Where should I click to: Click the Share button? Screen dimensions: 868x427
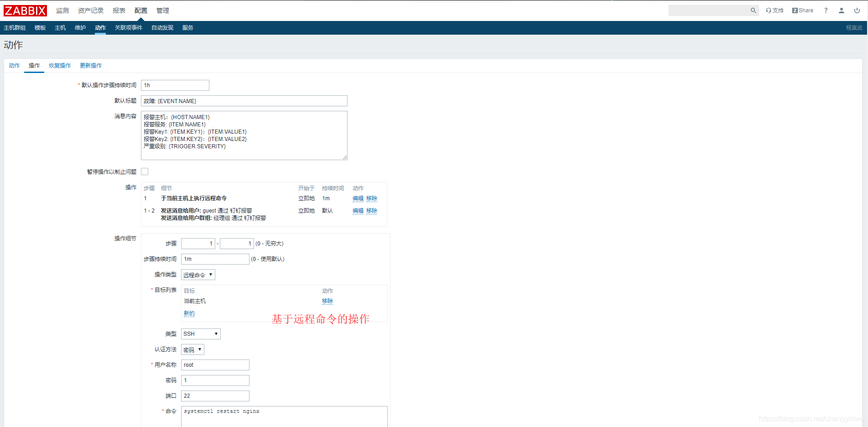803,10
